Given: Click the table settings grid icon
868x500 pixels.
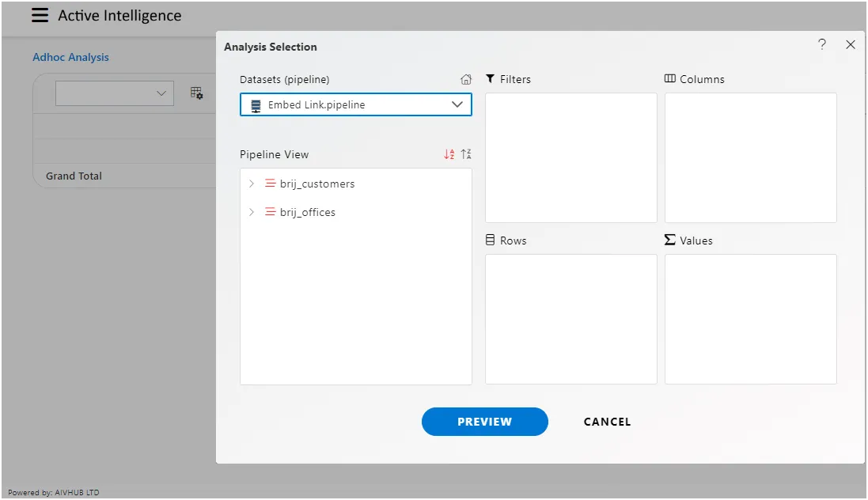Looking at the screenshot, I should coord(196,93).
